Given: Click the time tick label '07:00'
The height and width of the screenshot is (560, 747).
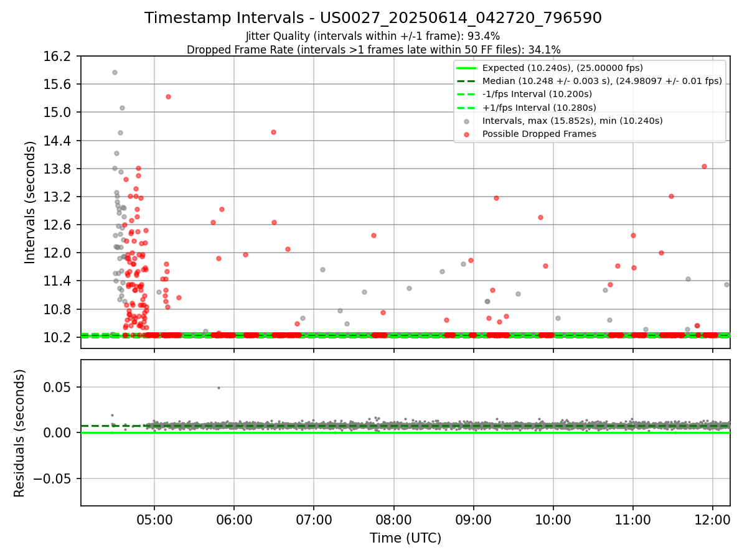Looking at the screenshot, I should click(314, 520).
